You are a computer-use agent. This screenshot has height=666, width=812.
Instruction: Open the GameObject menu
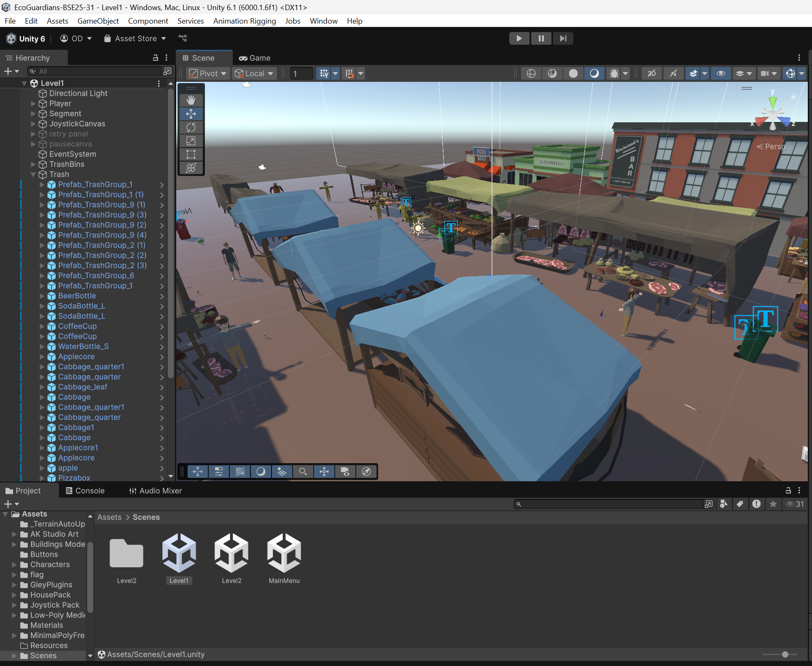(x=98, y=21)
